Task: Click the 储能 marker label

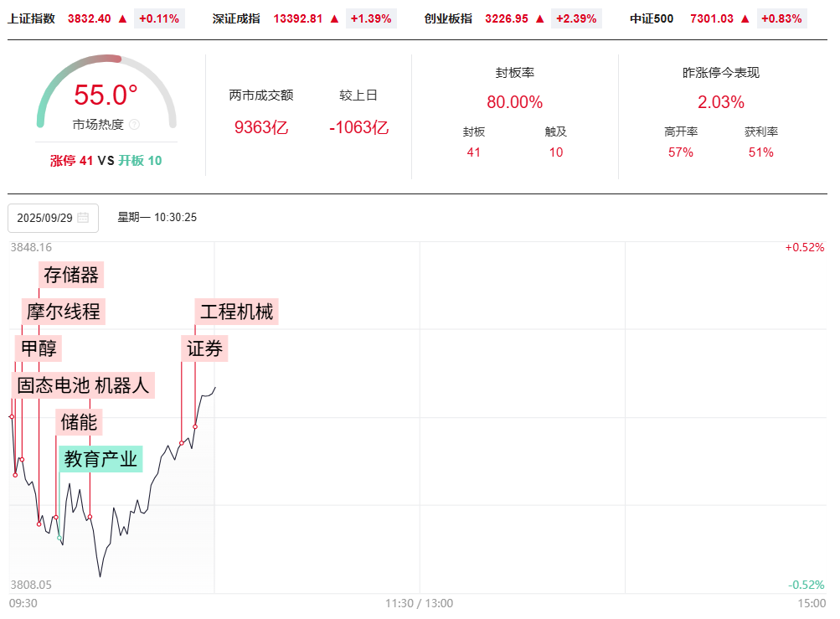Action: (x=80, y=422)
